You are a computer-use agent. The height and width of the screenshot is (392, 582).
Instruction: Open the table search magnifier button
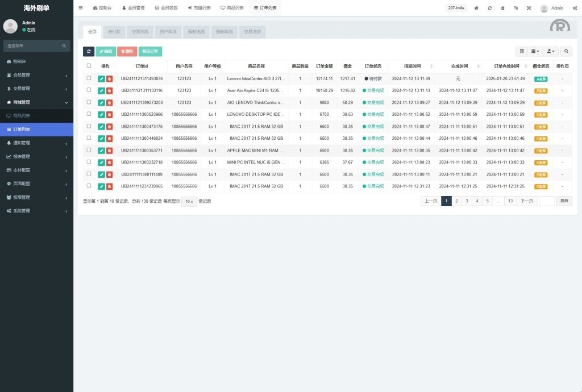[566, 51]
